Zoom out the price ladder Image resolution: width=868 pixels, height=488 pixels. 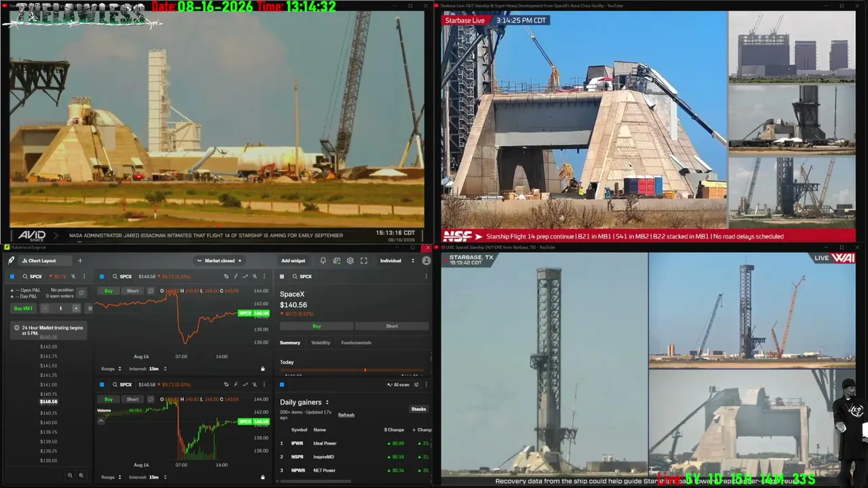tap(70, 476)
